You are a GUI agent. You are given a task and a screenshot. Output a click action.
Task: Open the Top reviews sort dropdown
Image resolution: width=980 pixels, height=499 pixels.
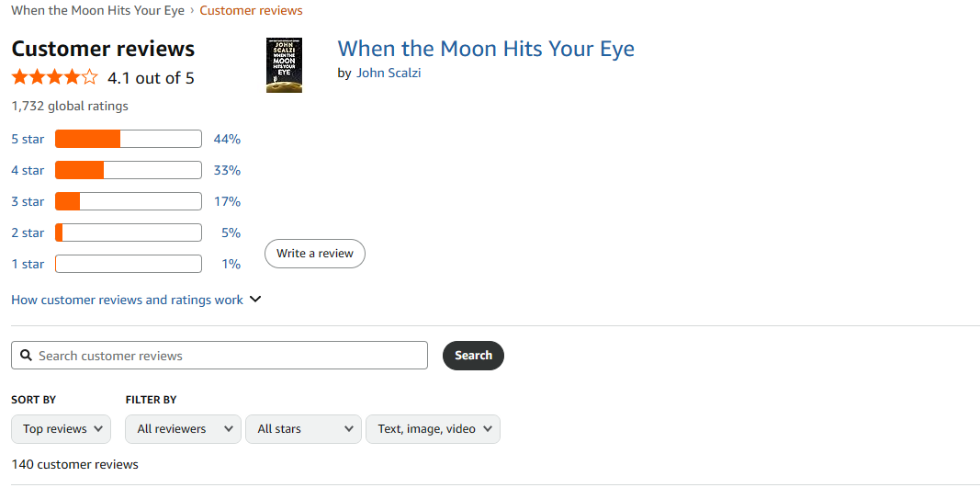62,429
